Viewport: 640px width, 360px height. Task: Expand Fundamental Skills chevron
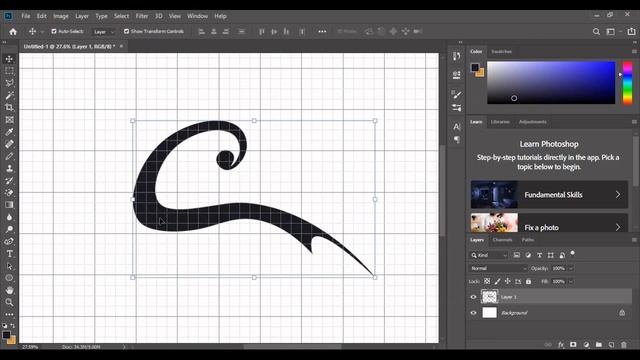[618, 195]
